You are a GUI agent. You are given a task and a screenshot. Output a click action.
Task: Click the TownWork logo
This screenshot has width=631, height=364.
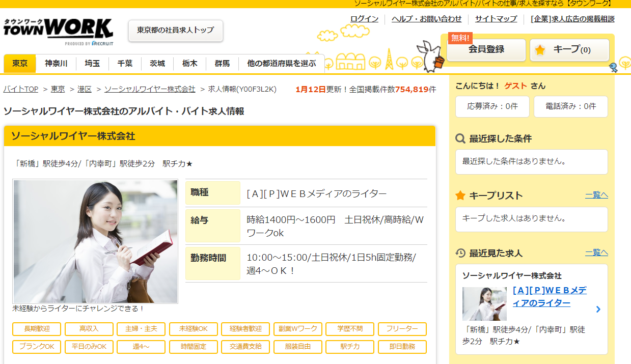click(58, 32)
